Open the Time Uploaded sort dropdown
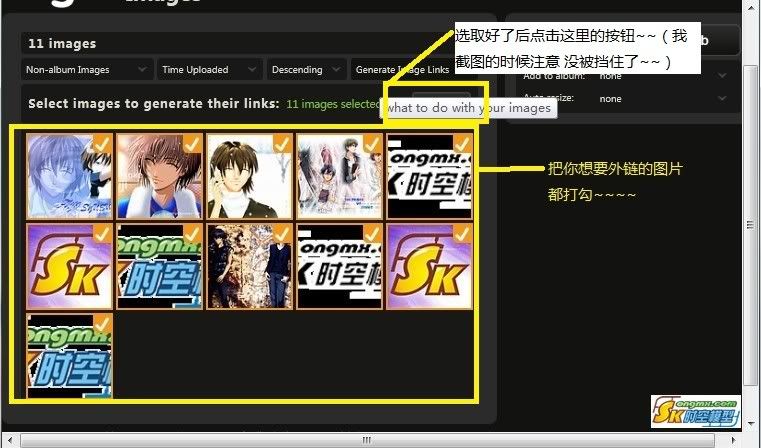 pos(210,69)
